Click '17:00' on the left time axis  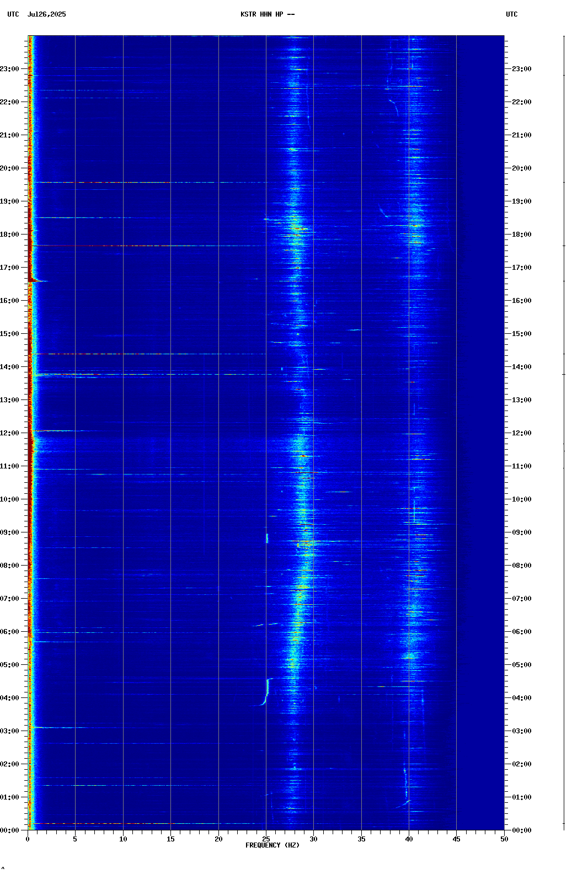pyautogui.click(x=9, y=268)
